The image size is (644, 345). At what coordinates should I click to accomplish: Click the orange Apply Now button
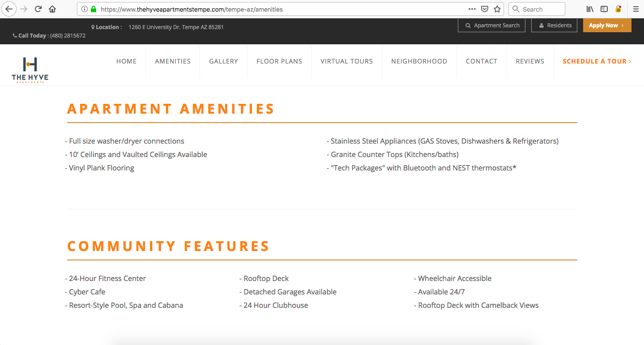click(x=607, y=26)
